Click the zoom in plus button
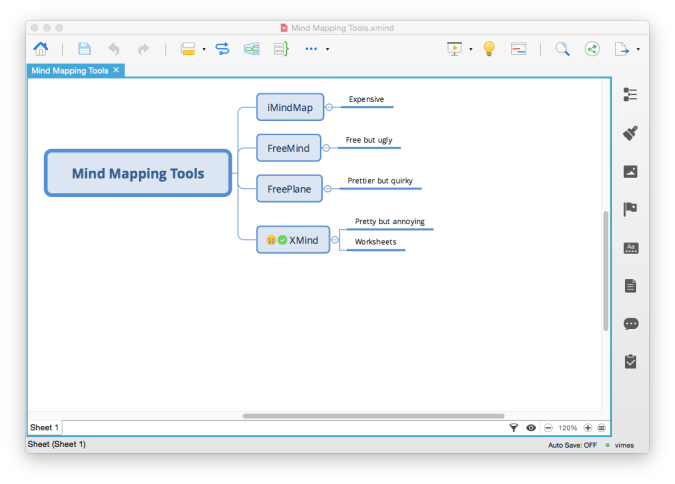The width and height of the screenshot is (675, 484). 587,428
